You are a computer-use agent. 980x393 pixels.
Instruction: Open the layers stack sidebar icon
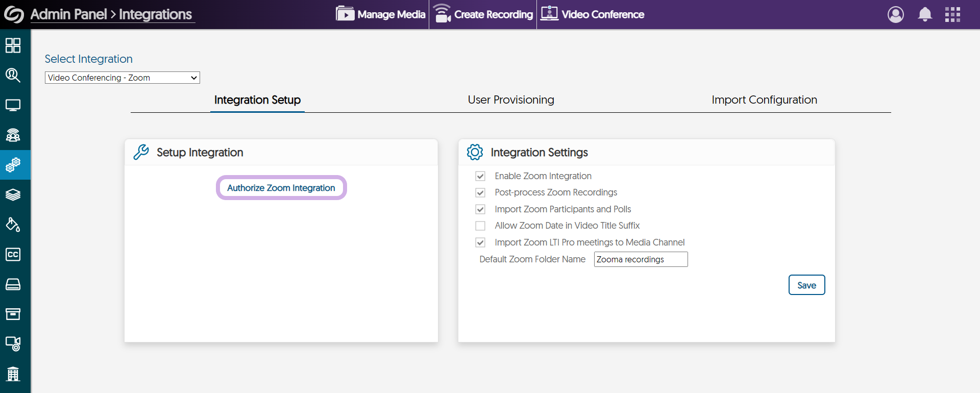13,194
